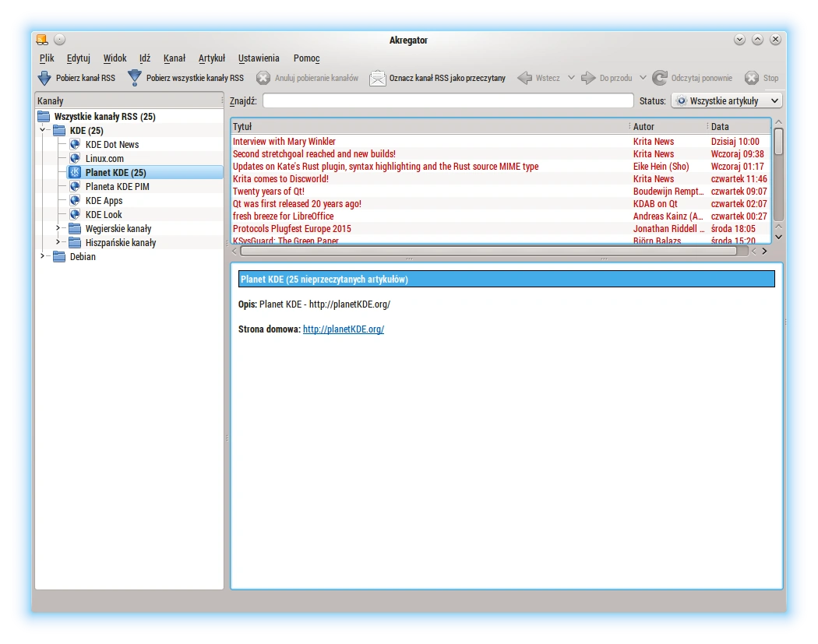818x644 pixels.
Task: Open the Edytuj menu
Action: click(78, 58)
